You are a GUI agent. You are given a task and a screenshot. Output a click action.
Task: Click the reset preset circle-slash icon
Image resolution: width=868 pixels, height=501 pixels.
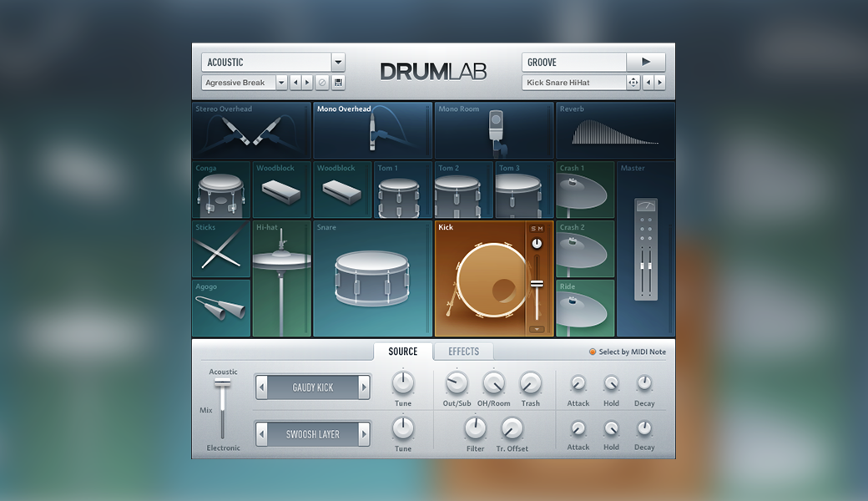322,83
